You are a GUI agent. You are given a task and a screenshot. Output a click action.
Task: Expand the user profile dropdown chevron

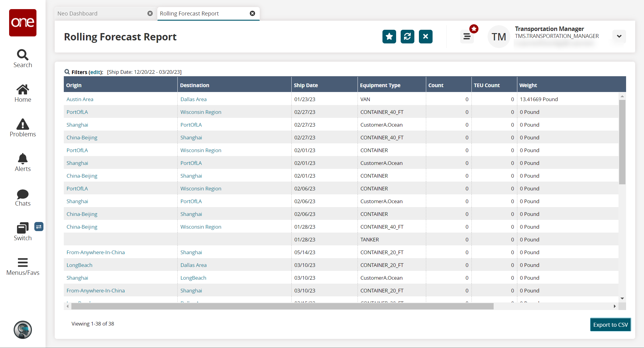pyautogui.click(x=619, y=36)
